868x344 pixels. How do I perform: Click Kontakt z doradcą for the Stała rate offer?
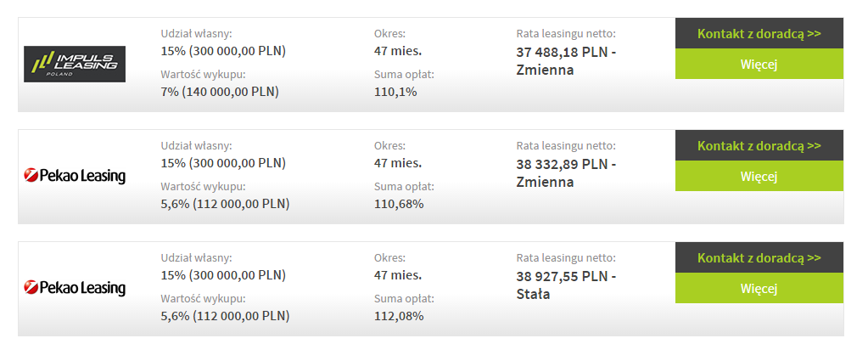tap(759, 257)
